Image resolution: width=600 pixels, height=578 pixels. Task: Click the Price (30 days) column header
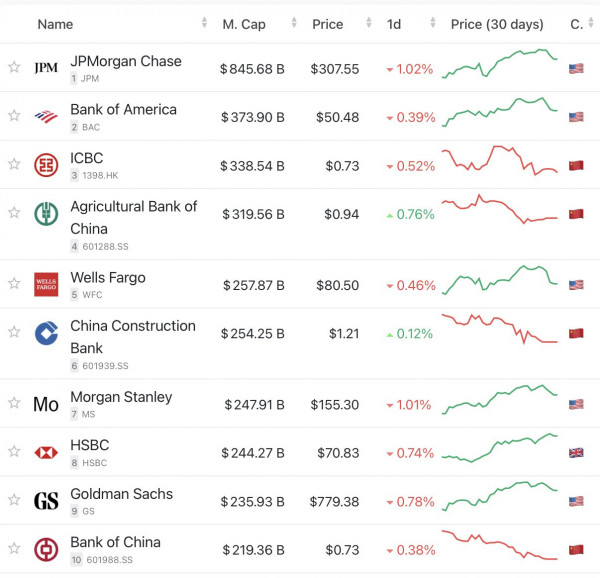point(497,24)
